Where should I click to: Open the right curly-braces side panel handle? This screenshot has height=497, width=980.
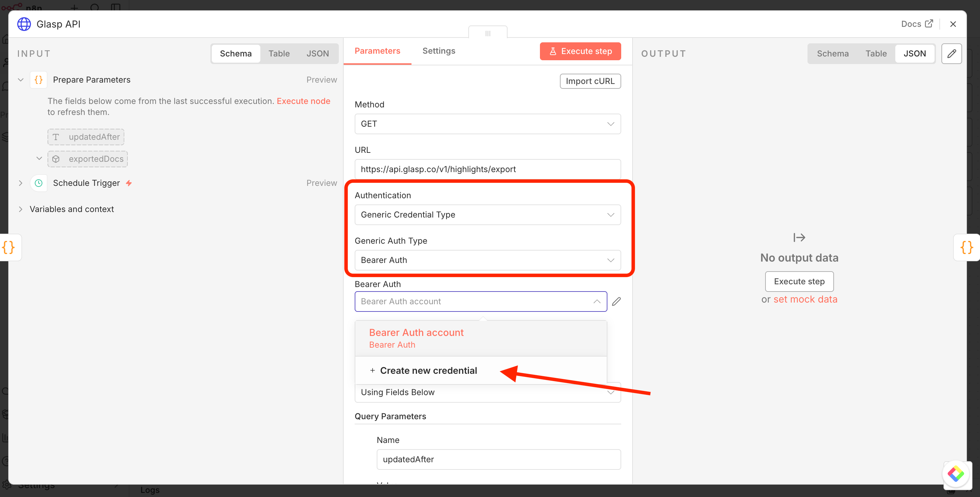click(x=966, y=247)
